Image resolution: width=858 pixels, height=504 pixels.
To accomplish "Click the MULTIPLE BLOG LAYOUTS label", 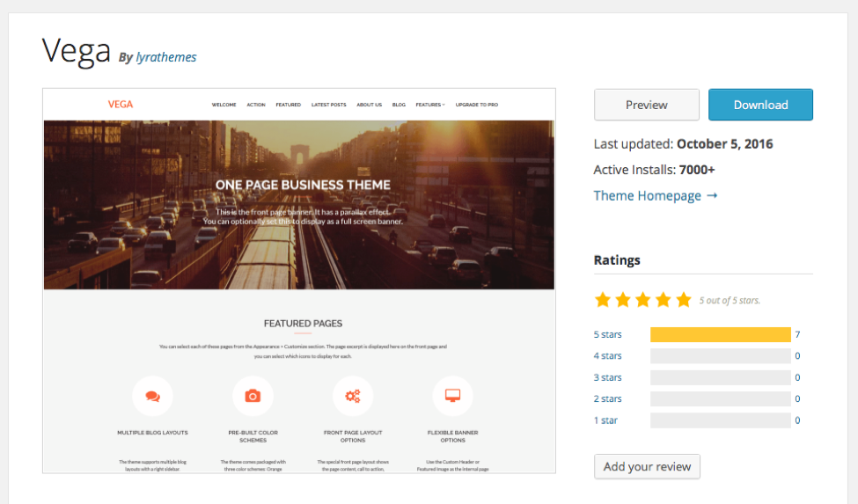I will [152, 433].
